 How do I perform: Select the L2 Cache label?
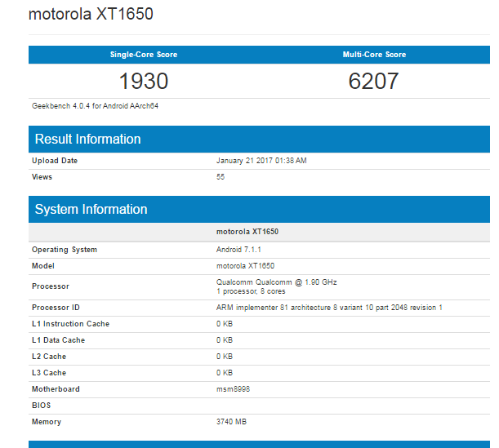coord(49,357)
